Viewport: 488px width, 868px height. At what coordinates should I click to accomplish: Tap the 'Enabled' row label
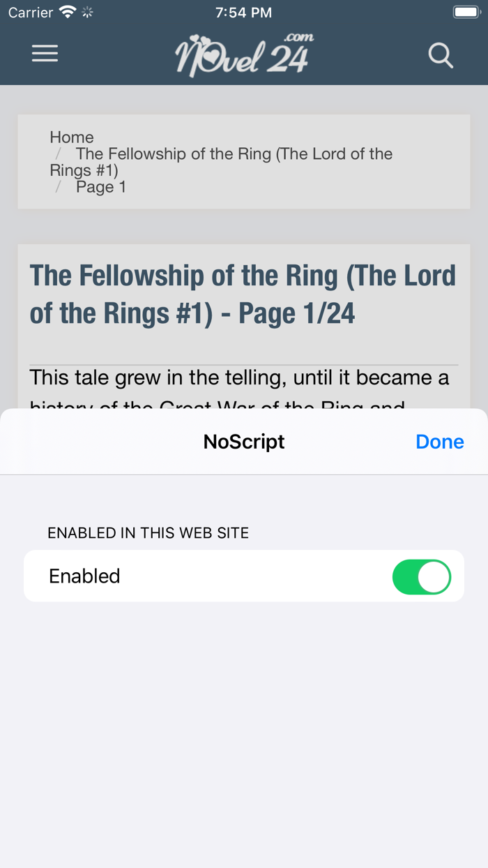[x=84, y=576]
